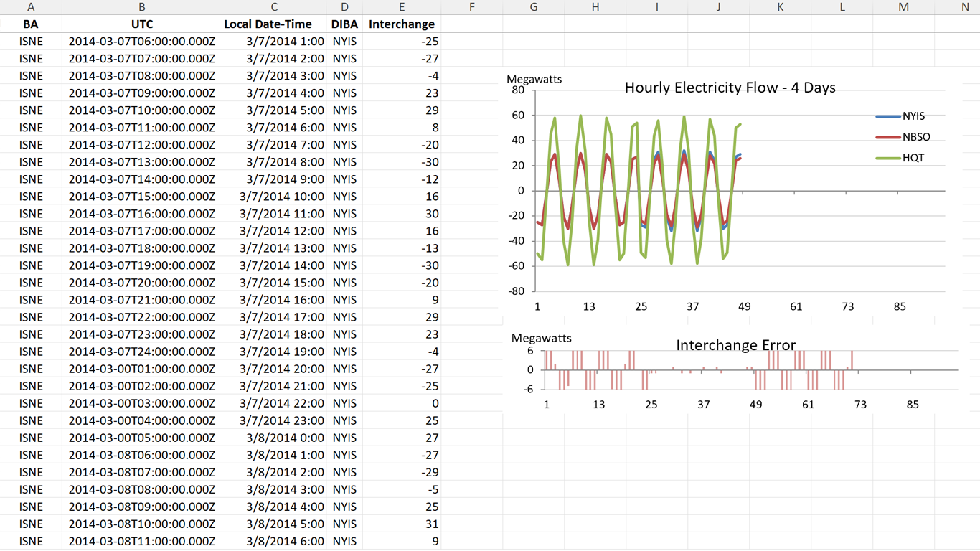Click the 'UTC' header cell
980x551 pixels.
(142, 24)
